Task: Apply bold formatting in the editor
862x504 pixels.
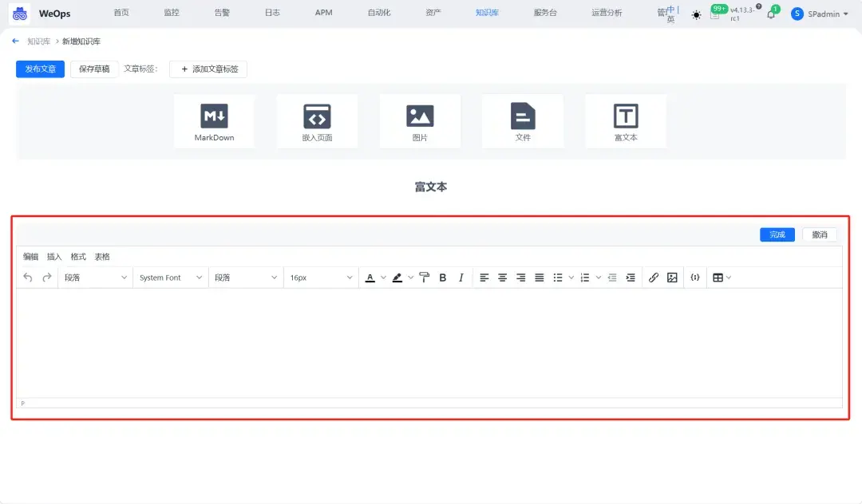Action: 443,277
